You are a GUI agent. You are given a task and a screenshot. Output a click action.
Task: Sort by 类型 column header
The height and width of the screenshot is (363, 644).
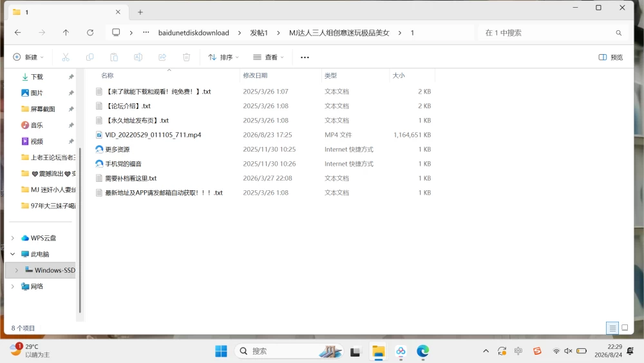(x=330, y=75)
